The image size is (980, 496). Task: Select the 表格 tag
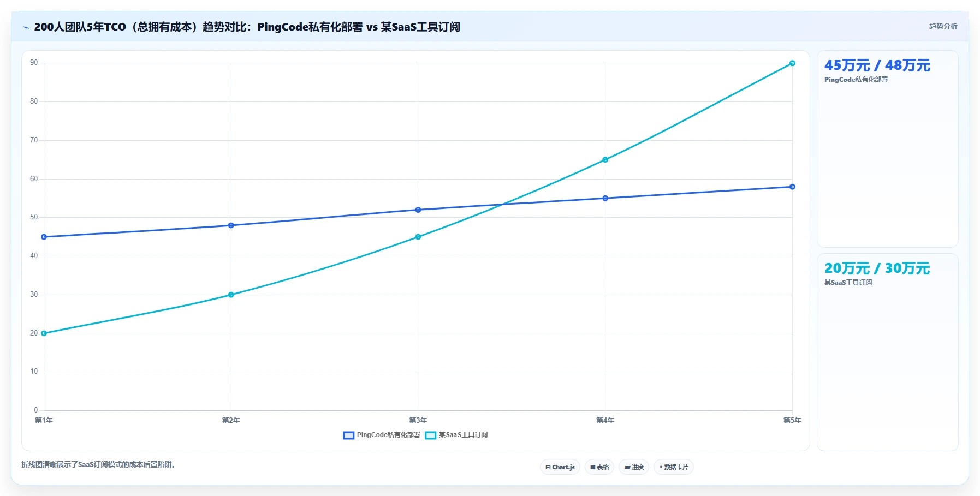[x=599, y=467]
